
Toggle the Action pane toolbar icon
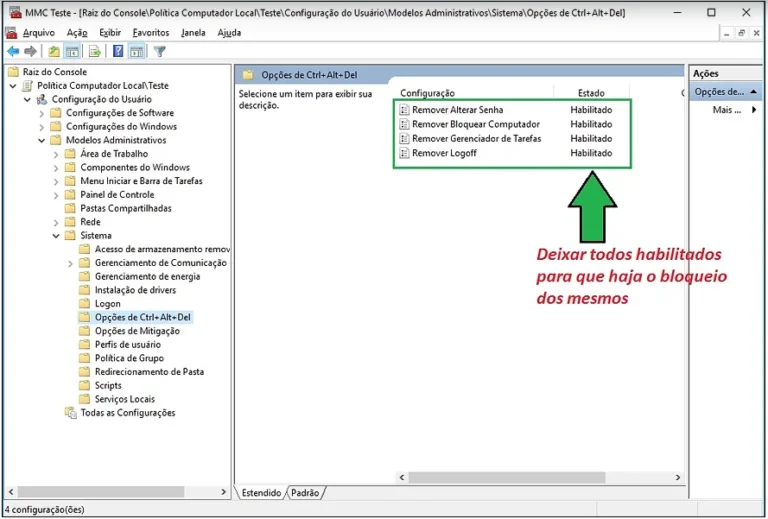pos(137,51)
